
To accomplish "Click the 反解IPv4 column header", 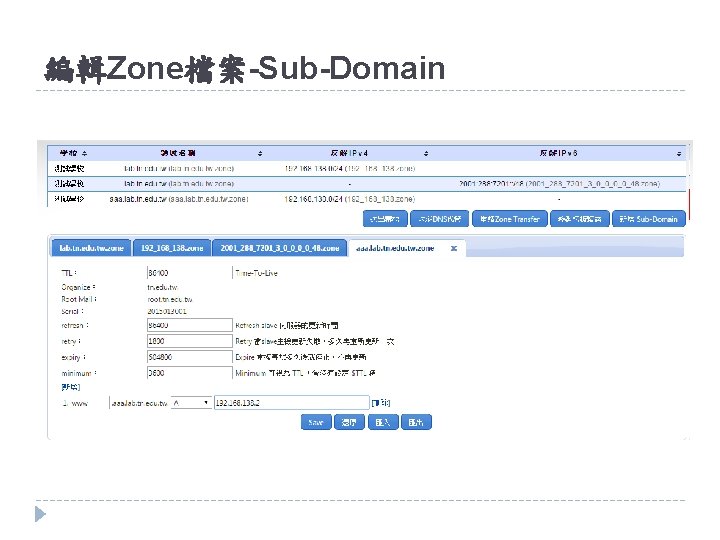I will point(349,153).
